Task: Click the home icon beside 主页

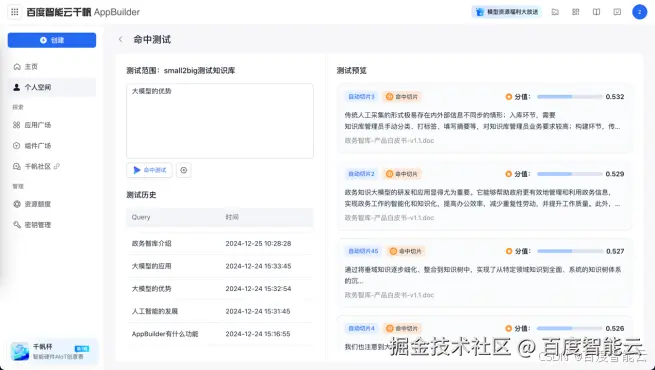Action: click(x=17, y=67)
